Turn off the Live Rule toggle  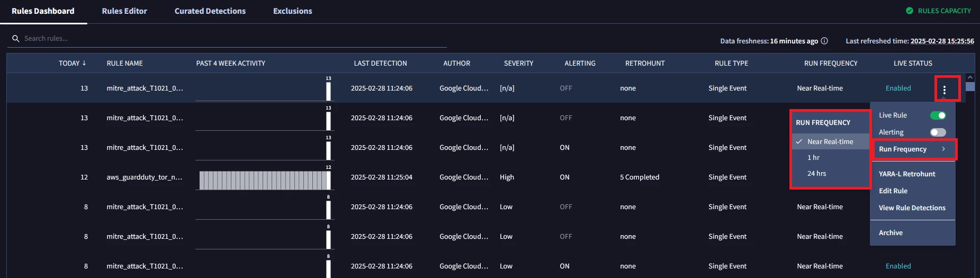tap(938, 115)
